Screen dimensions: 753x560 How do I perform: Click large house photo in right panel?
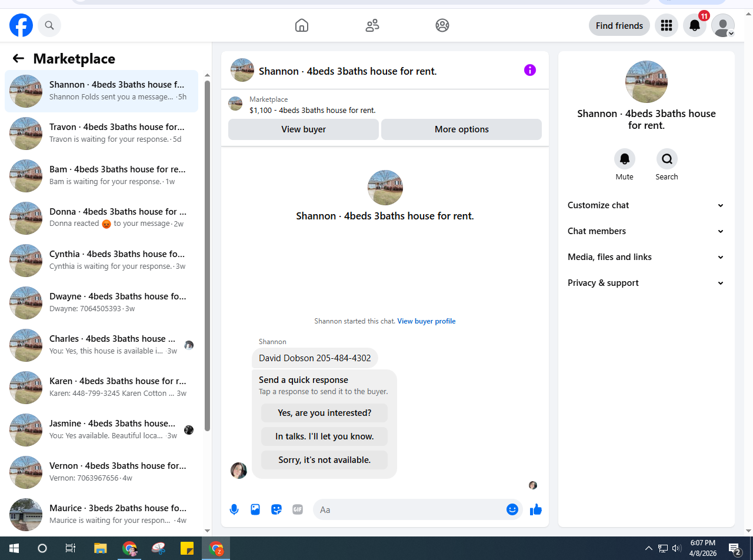click(647, 82)
